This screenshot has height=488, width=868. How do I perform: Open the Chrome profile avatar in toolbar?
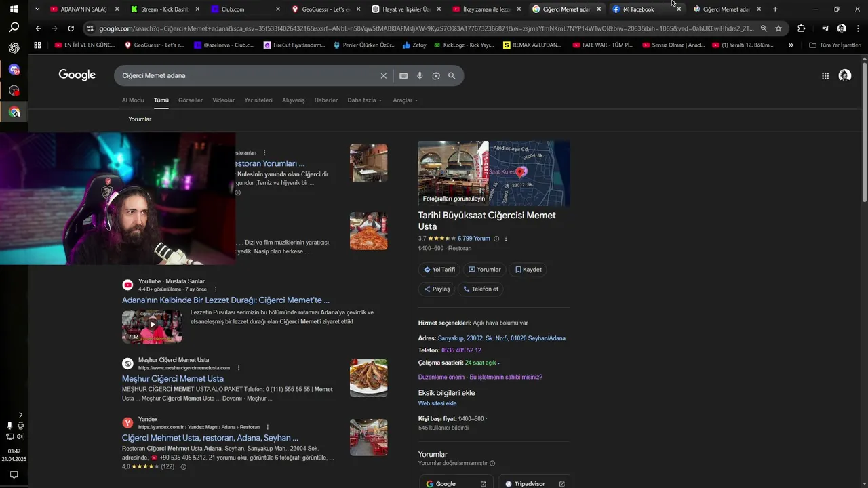(x=842, y=28)
